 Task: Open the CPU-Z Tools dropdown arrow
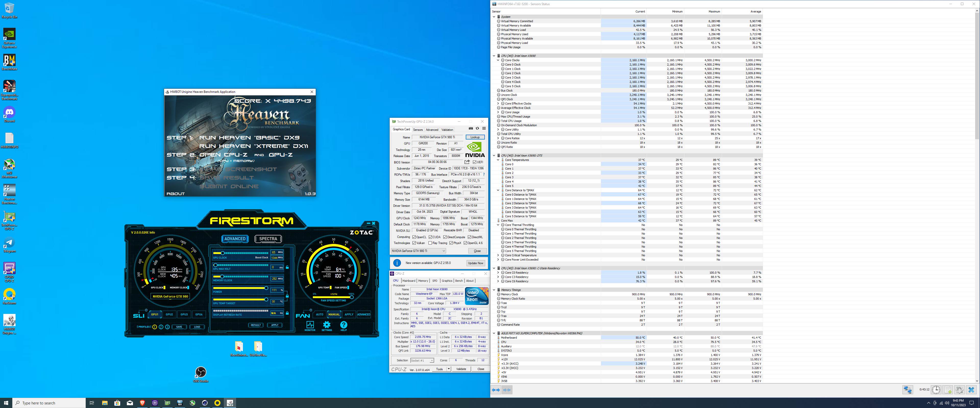449,369
